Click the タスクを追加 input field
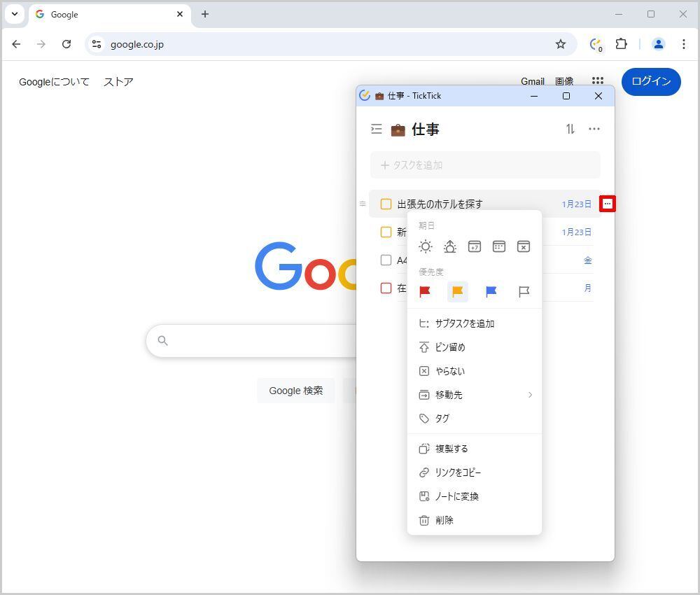 click(x=485, y=165)
